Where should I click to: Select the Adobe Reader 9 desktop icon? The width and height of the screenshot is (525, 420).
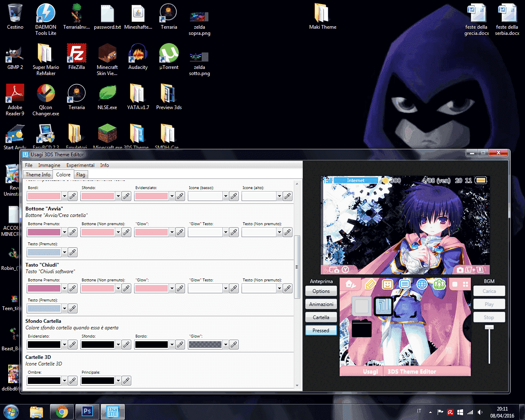(x=15, y=100)
